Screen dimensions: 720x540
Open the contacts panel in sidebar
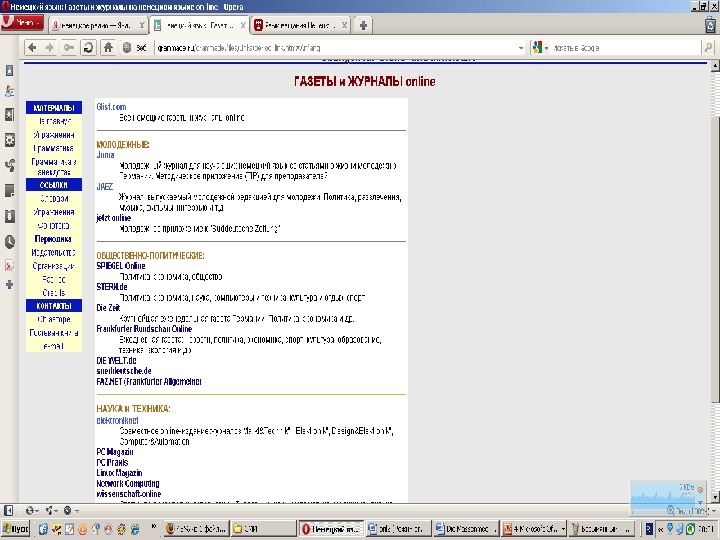click(x=9, y=92)
